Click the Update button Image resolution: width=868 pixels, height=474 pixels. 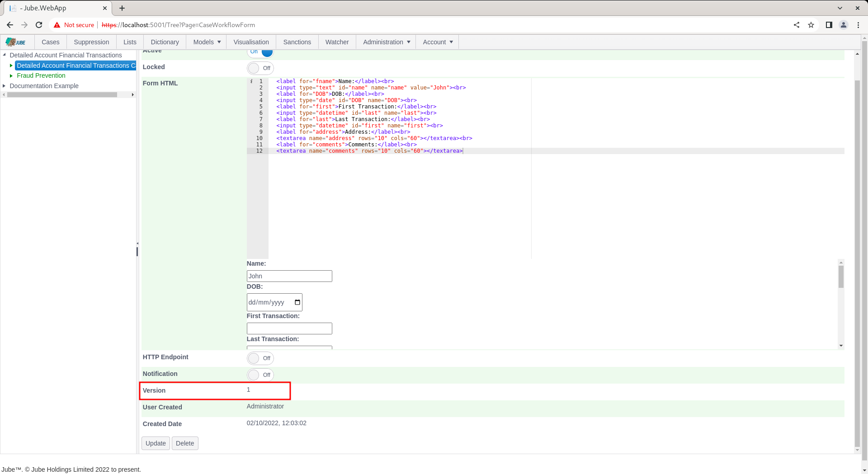156,443
